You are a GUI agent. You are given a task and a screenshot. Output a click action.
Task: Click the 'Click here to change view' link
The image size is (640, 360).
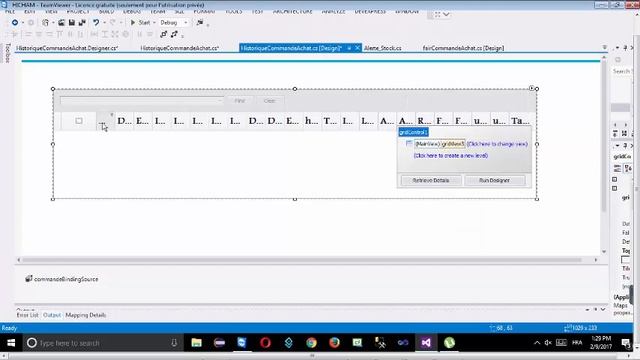pyautogui.click(x=497, y=144)
